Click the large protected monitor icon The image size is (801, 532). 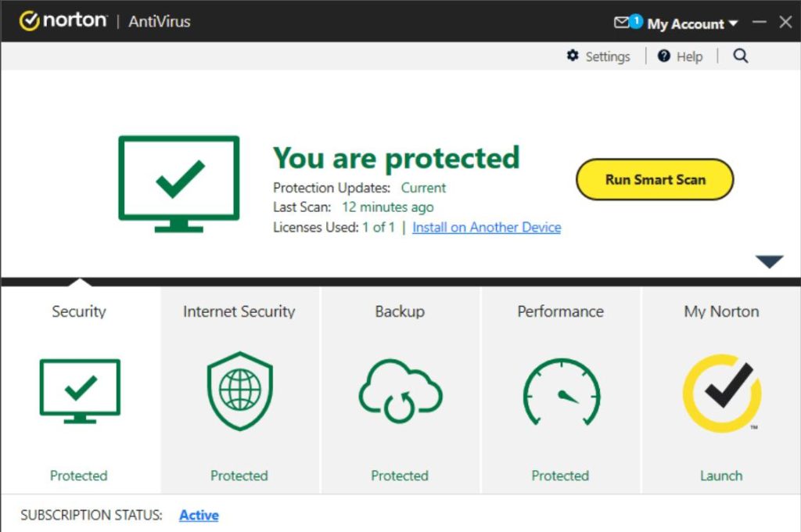pos(179,184)
